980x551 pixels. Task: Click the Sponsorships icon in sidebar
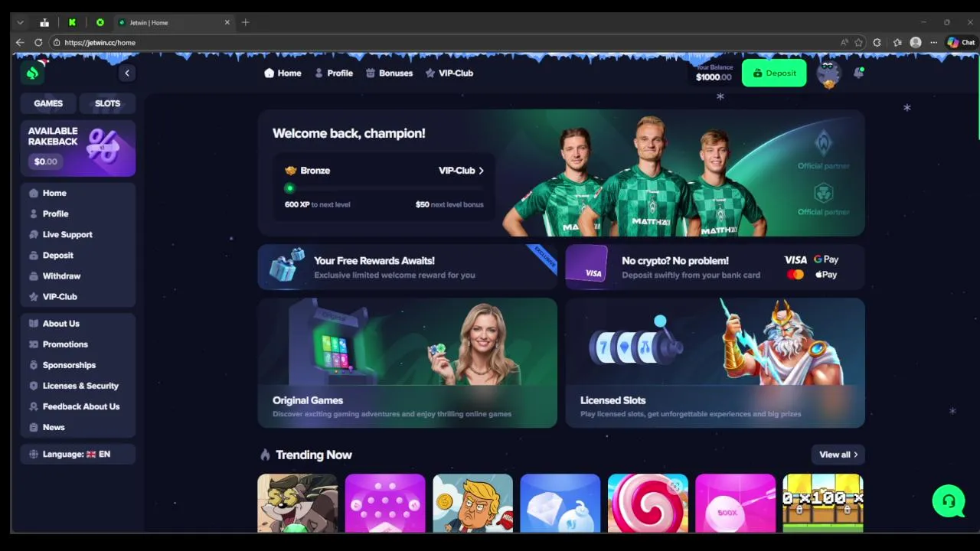(x=34, y=365)
